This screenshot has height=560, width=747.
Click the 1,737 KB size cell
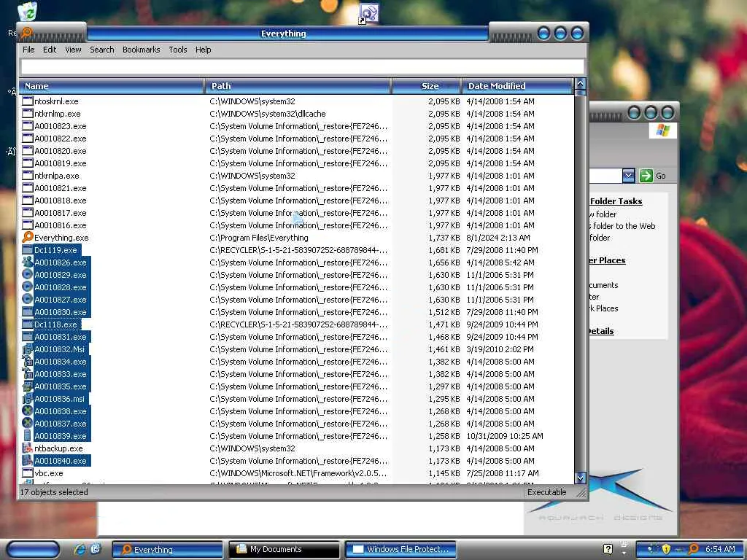(x=444, y=238)
